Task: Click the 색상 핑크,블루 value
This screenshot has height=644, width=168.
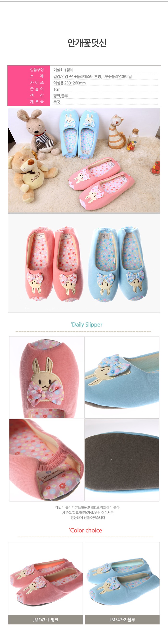Action: [x=60, y=96]
